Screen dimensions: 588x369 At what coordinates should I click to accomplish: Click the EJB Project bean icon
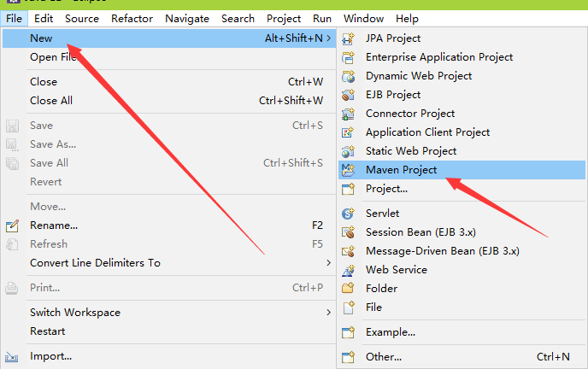click(x=348, y=95)
